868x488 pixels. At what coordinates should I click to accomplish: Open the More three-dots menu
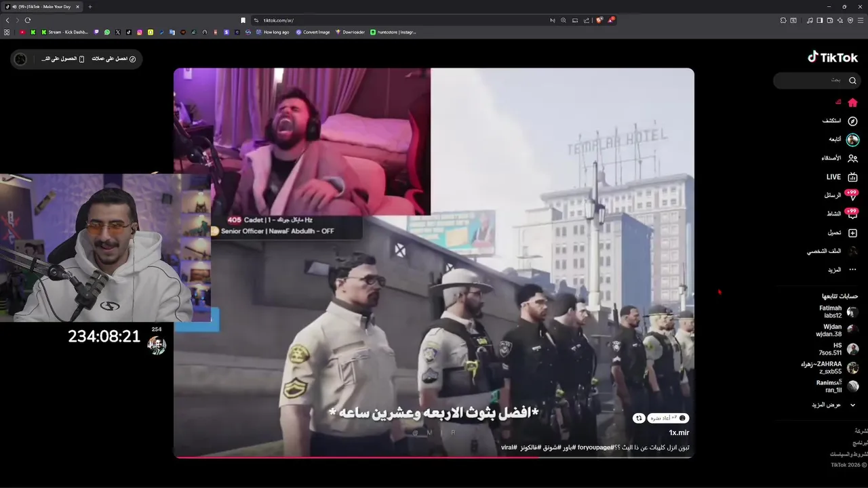point(852,270)
